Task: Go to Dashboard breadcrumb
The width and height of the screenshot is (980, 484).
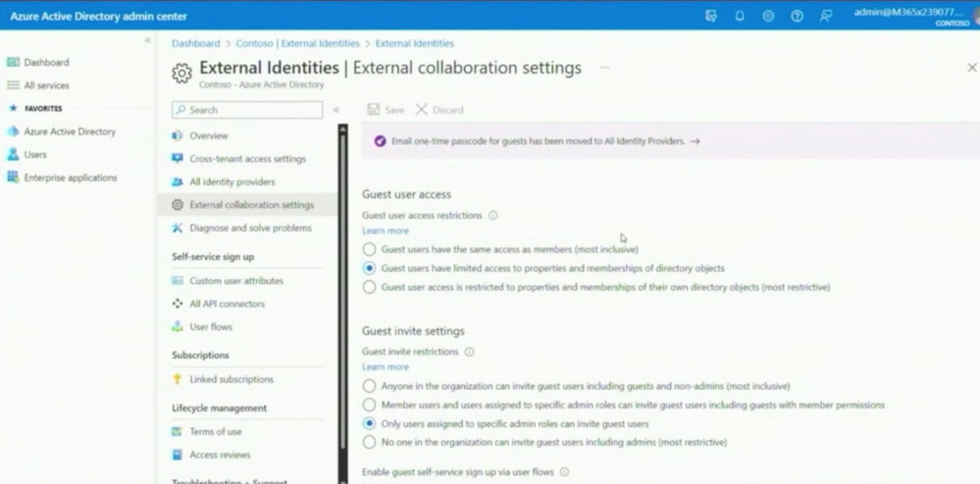Action: pos(196,43)
